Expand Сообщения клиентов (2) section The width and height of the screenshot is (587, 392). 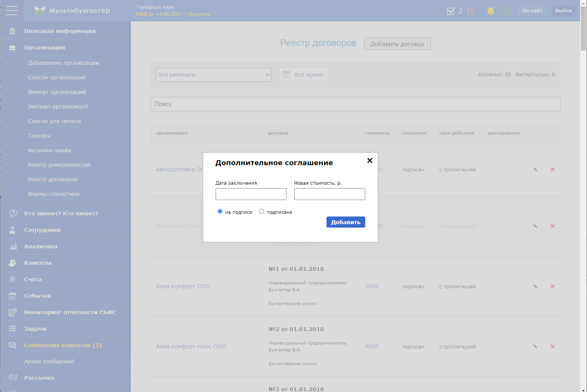pyautogui.click(x=63, y=345)
